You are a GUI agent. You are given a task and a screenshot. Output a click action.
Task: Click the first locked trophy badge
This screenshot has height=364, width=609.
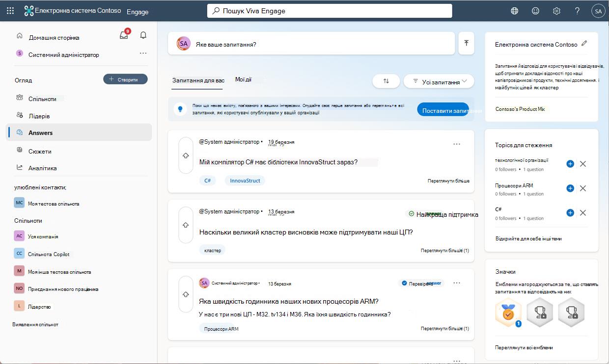(540, 312)
